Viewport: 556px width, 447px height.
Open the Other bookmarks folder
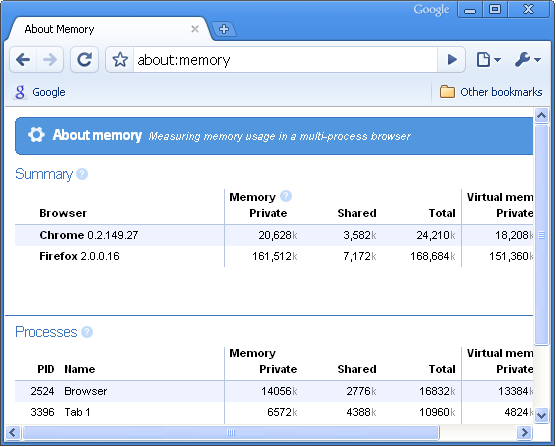(x=491, y=92)
